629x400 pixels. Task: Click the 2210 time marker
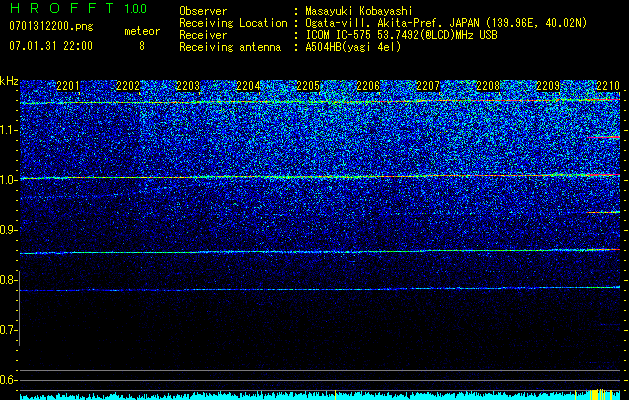coord(608,86)
